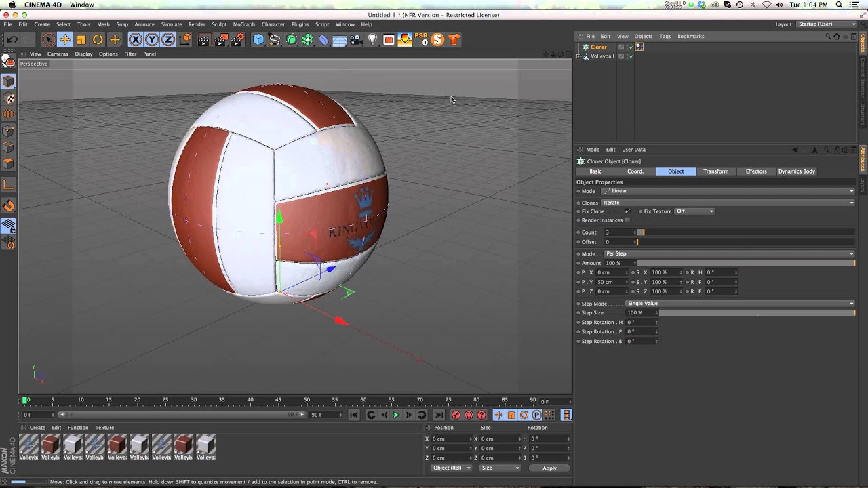Switch to the Transform tab

pos(715,171)
